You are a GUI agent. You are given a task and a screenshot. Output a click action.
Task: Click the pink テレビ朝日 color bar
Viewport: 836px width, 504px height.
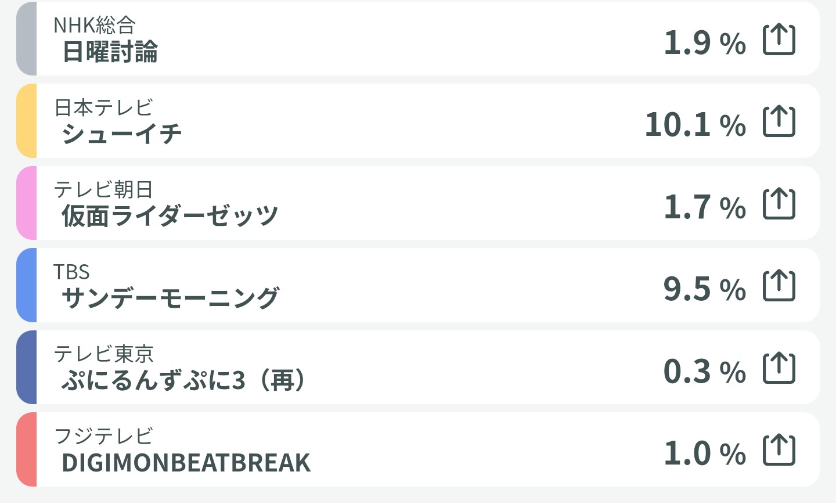[x=27, y=203]
